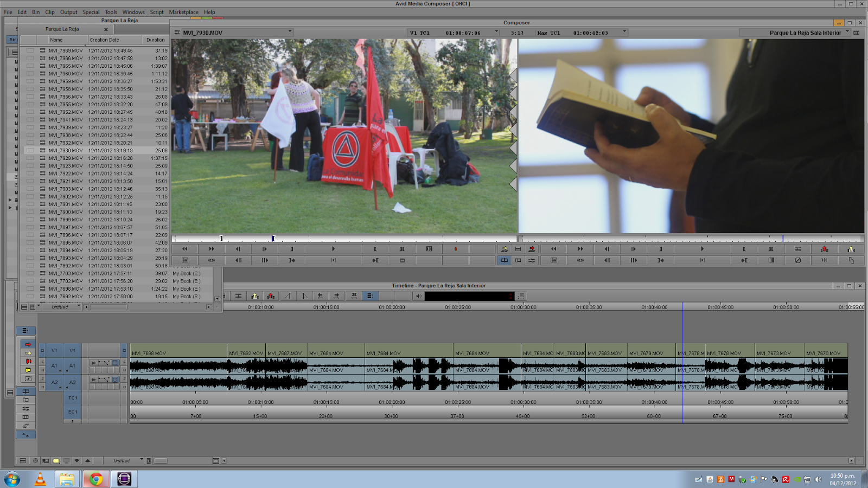Viewport: 868px width, 488px height.
Task: Toggle record track A2 selector
Action: (72, 382)
